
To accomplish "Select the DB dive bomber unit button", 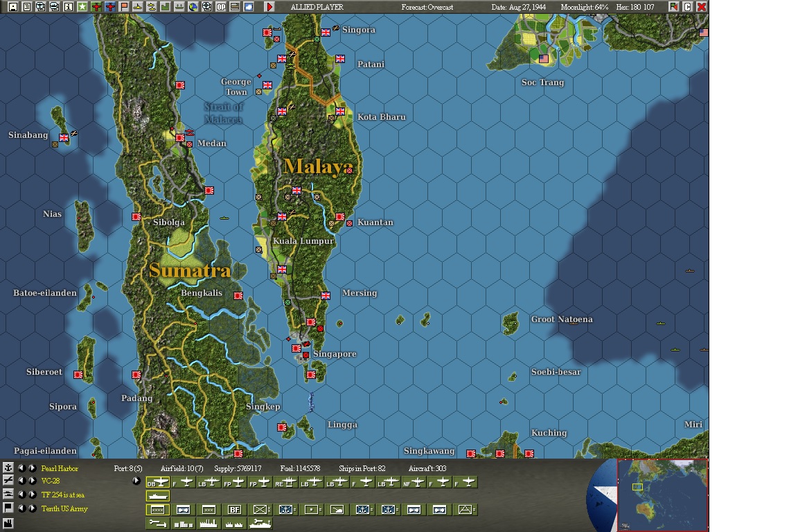I will pyautogui.click(x=158, y=482).
